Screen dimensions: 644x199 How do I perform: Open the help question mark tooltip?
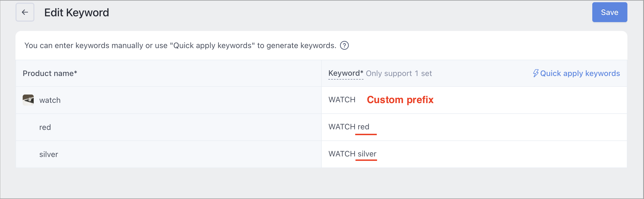[x=344, y=45]
